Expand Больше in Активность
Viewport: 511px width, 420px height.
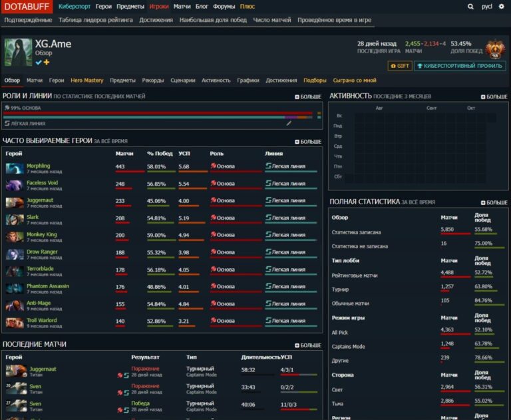pyautogui.click(x=494, y=97)
